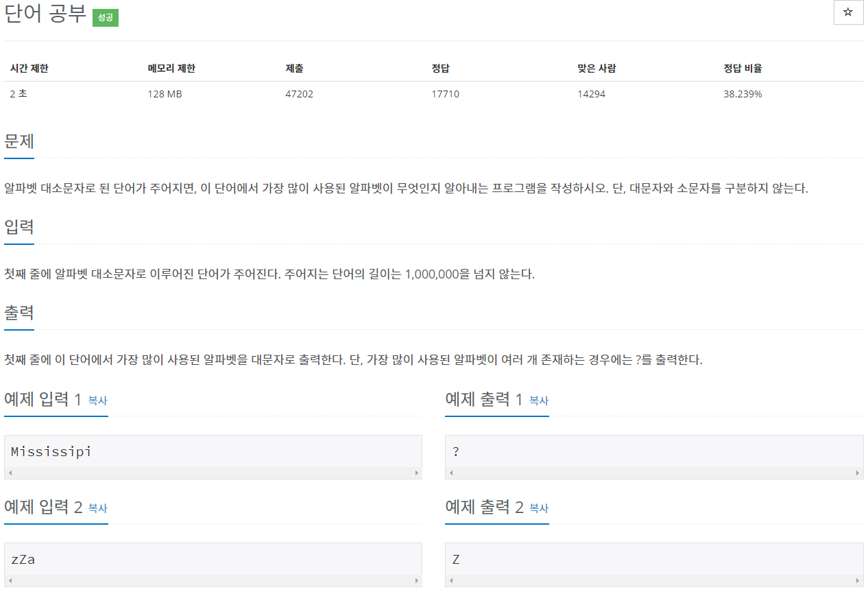Click right scroll arrow under '?' output box
Screen dimensions: 868x594
(x=857, y=473)
